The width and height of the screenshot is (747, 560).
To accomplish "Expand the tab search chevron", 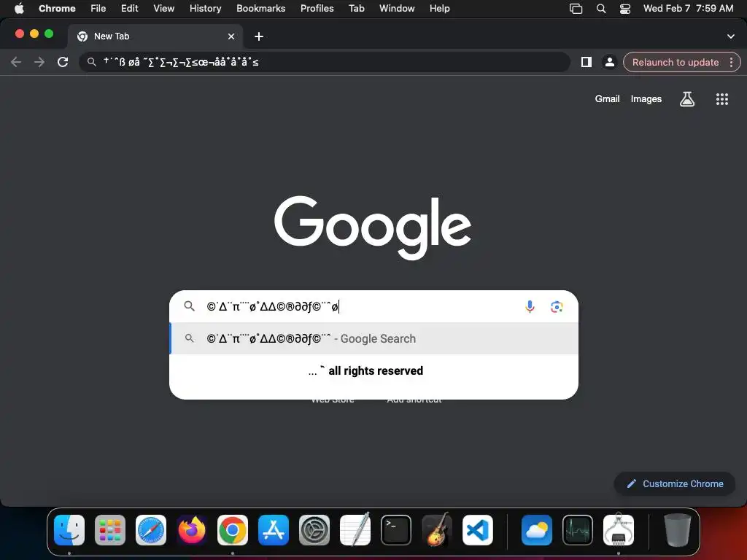I will coord(731,36).
